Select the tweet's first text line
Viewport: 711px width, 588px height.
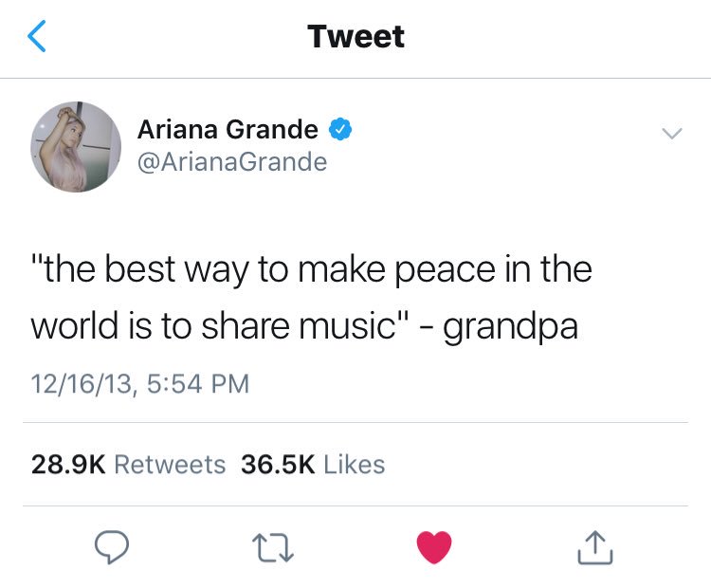[x=312, y=270]
